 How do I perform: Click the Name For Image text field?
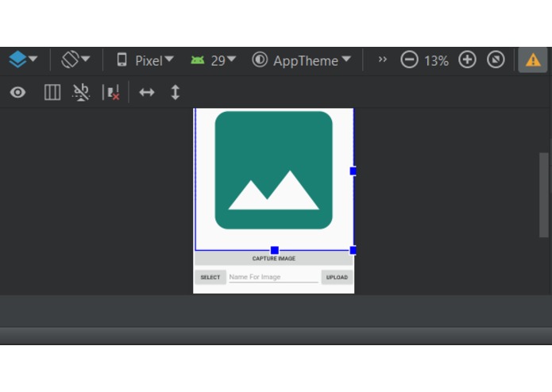(273, 277)
